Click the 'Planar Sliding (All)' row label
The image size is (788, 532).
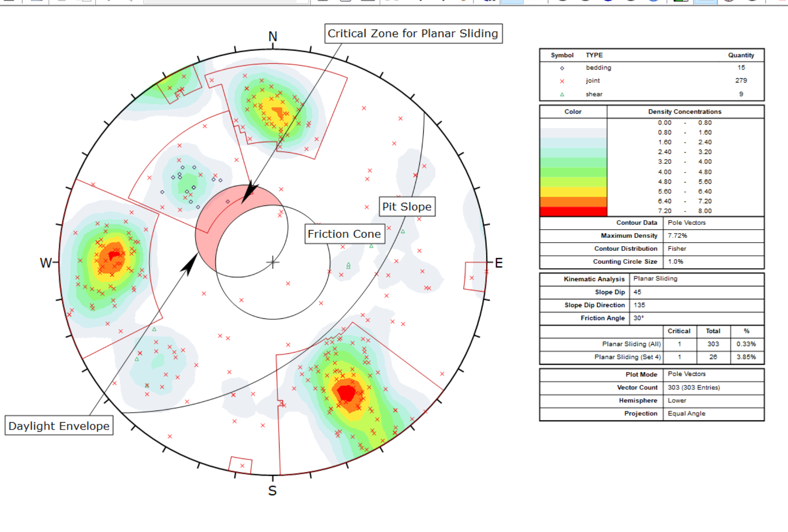631,344
